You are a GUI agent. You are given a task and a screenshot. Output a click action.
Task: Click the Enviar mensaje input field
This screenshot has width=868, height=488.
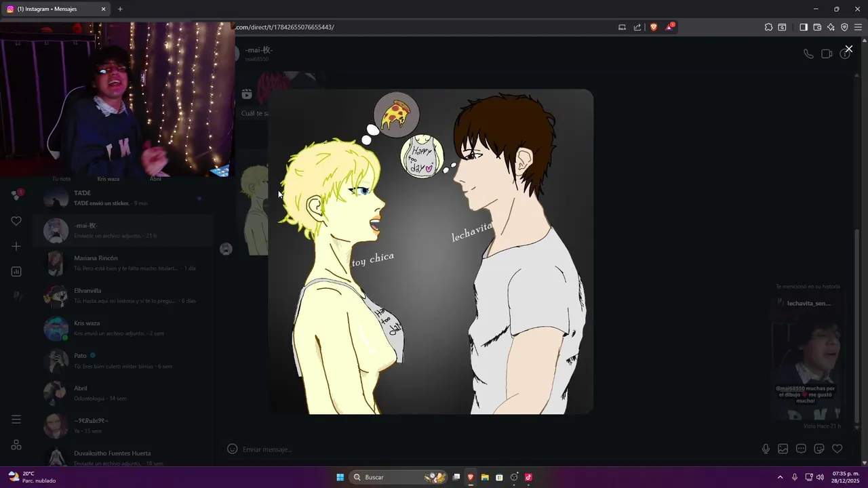point(498,449)
